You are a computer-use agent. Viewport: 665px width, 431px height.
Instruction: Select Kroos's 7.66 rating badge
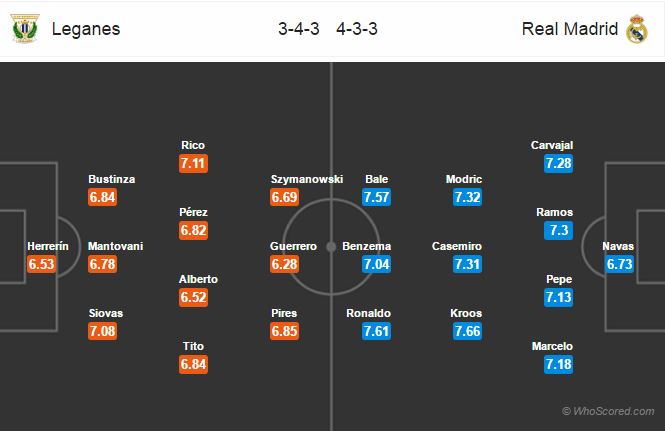coord(467,331)
